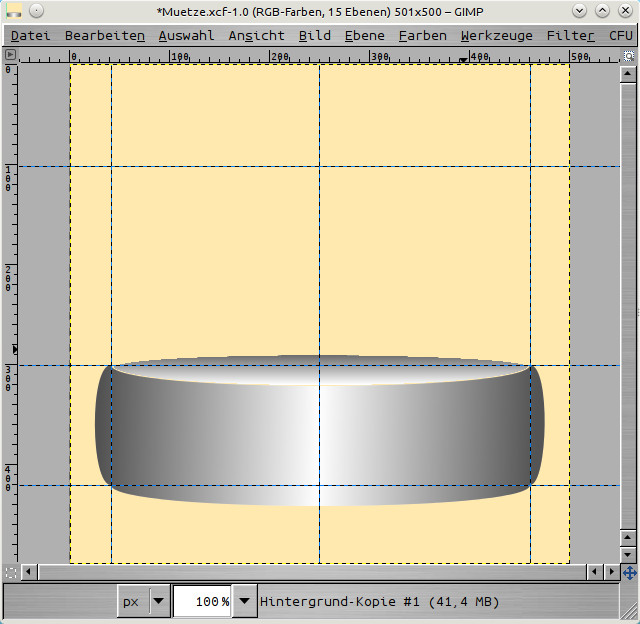640x624 pixels.
Task: Open the Filter menu
Action: (570, 36)
